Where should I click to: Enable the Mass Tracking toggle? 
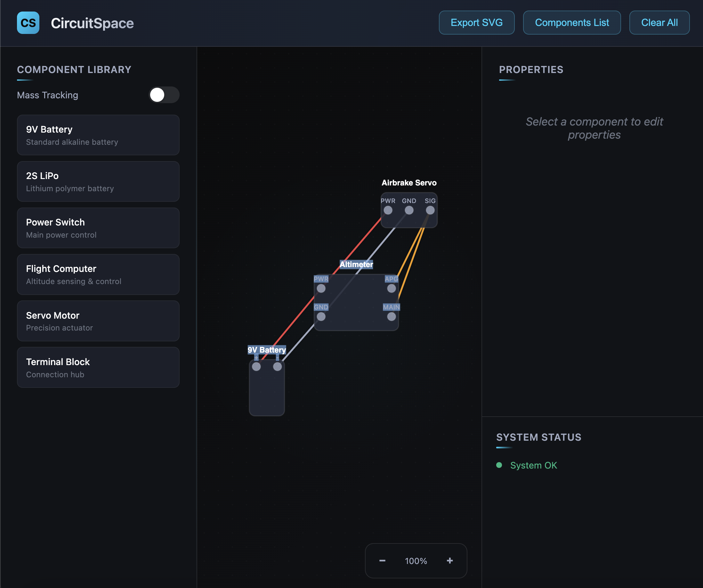point(164,95)
